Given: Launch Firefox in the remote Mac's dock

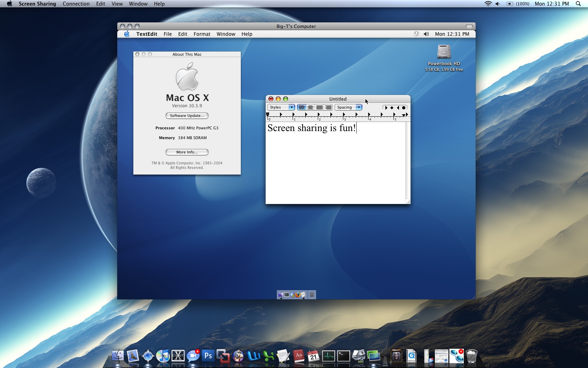Looking at the screenshot, I should (x=298, y=295).
